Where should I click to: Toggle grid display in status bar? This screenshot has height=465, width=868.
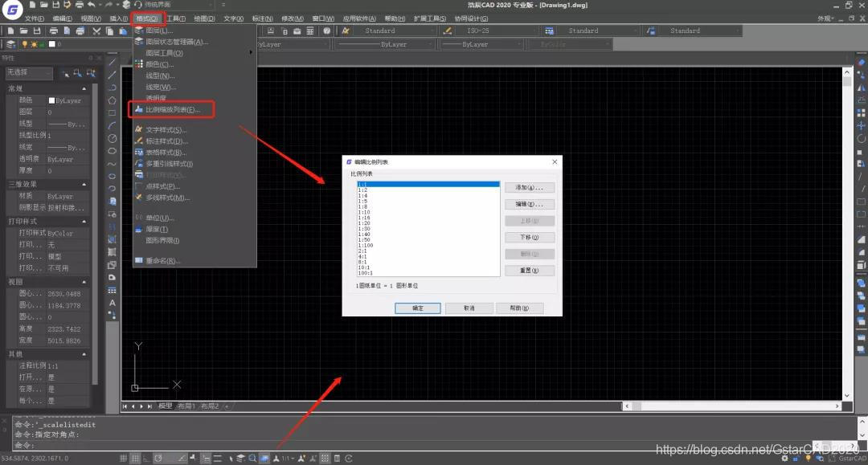coord(135,459)
